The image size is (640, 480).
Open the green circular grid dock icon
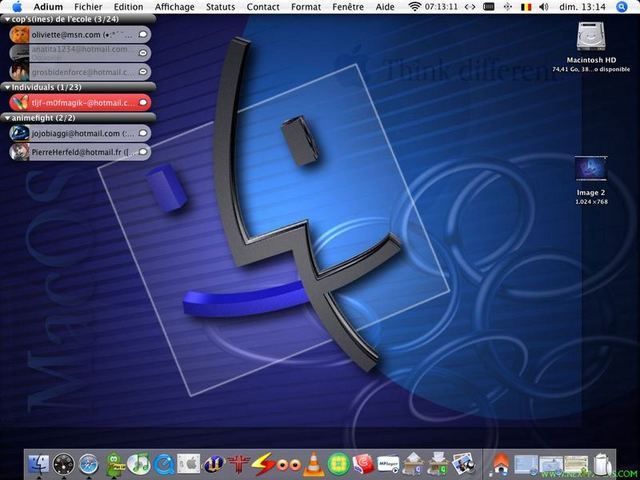click(x=339, y=464)
